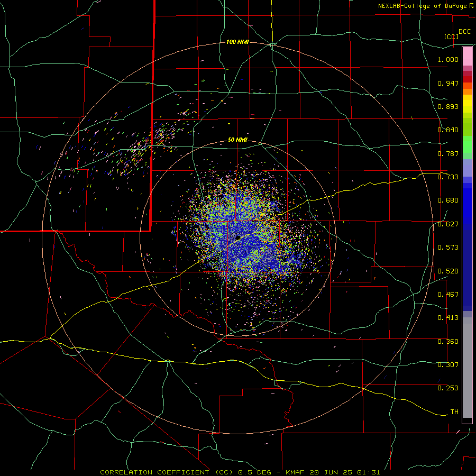Click the NEXLAB-College of DuPage credit text
The width and height of the screenshot is (476, 476).
[422, 6]
